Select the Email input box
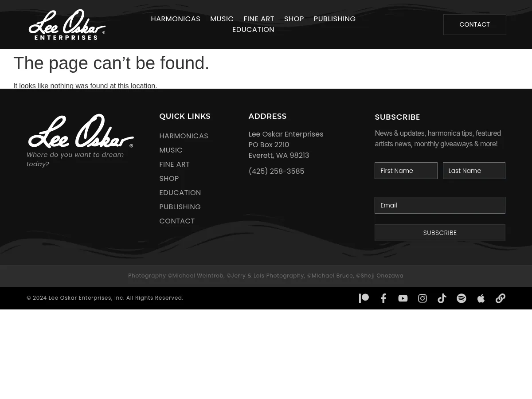The height and width of the screenshot is (399, 532). point(440,205)
